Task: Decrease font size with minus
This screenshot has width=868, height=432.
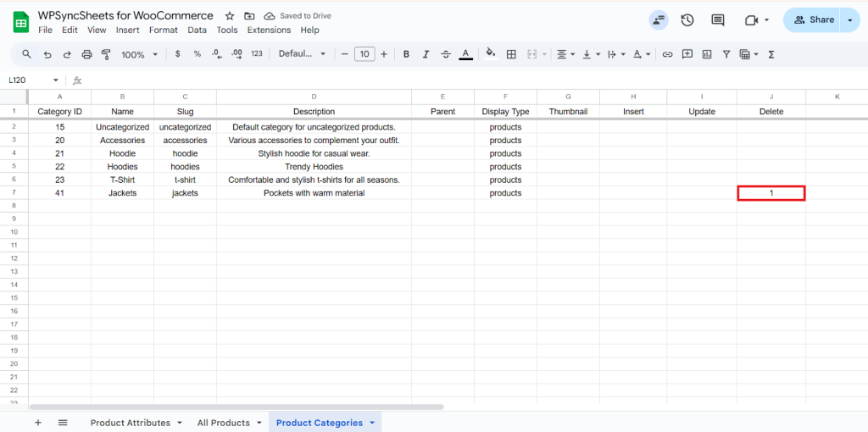Action: [x=344, y=54]
